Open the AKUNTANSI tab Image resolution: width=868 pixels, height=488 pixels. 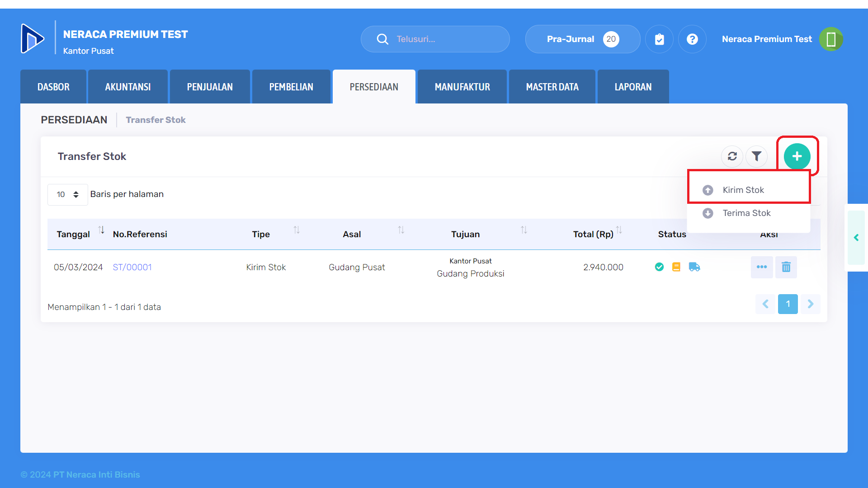pyautogui.click(x=128, y=87)
